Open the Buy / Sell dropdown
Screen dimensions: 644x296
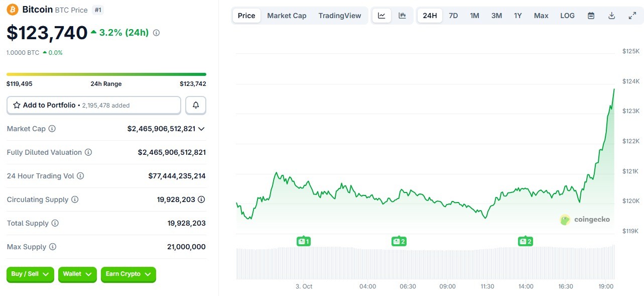click(x=30, y=274)
